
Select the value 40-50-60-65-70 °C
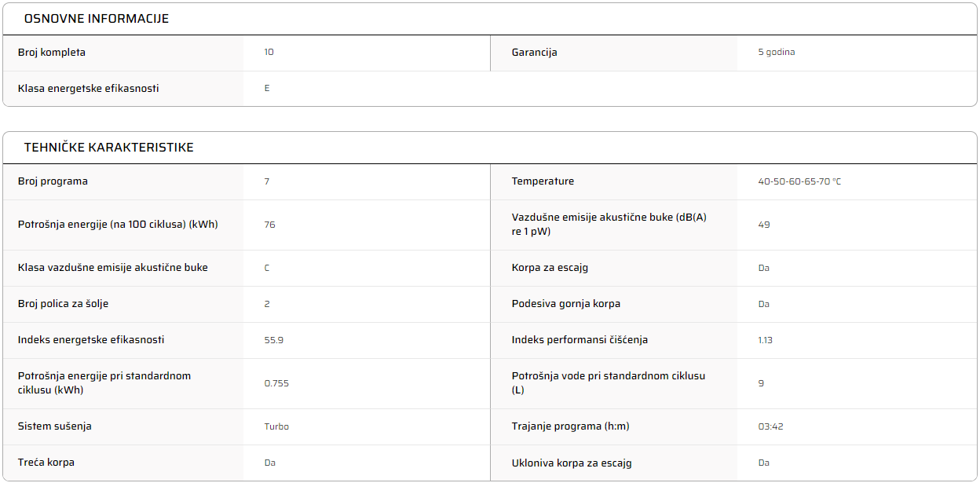tap(799, 181)
